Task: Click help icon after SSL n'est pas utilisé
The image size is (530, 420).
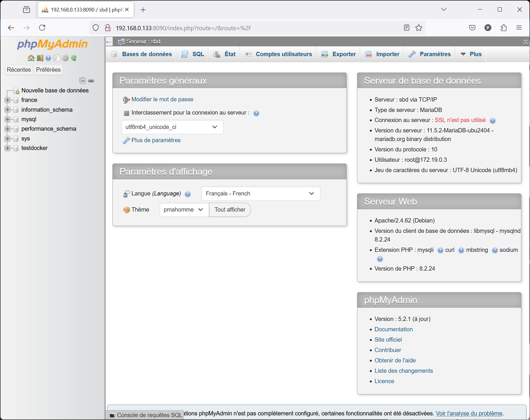Action: click(493, 121)
